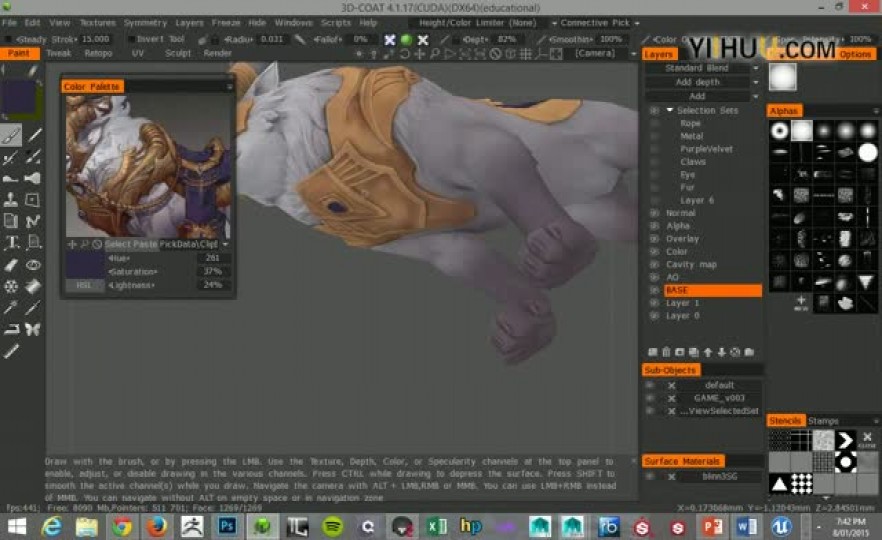Select the ring-shaped alpha brush
The width and height of the screenshot is (882, 540).
pyautogui.click(x=780, y=131)
